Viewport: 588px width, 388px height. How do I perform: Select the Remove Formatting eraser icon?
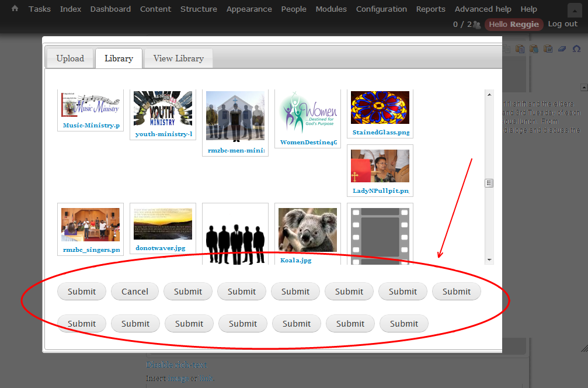(x=562, y=49)
